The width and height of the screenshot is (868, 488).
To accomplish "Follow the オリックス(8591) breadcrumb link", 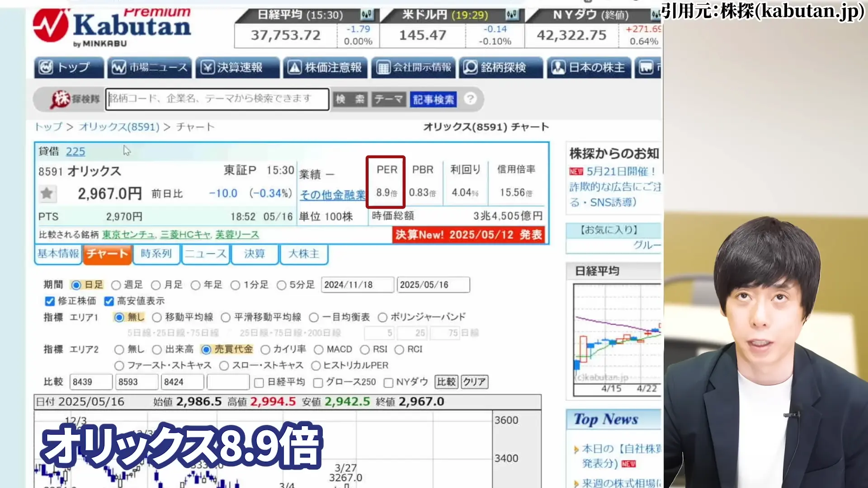I will click(x=119, y=127).
